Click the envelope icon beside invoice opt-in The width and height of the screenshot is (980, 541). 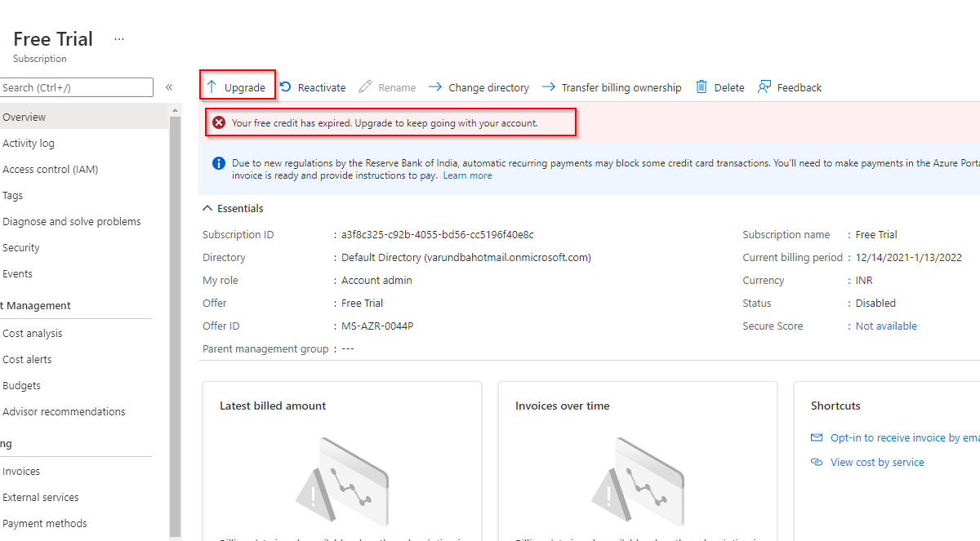click(817, 437)
